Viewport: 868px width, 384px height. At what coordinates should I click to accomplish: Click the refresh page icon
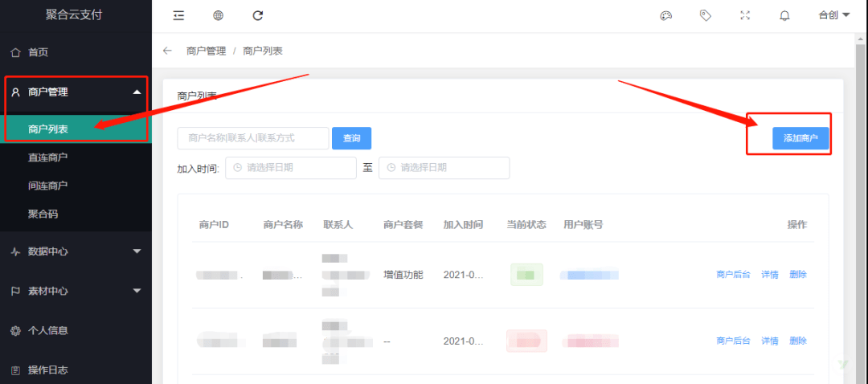tap(257, 15)
